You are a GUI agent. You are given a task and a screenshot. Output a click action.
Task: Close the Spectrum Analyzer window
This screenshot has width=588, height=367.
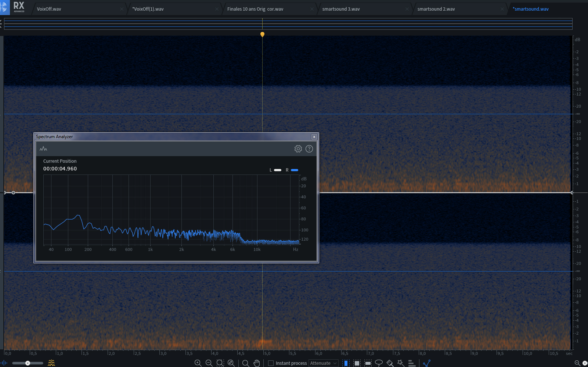pyautogui.click(x=314, y=137)
